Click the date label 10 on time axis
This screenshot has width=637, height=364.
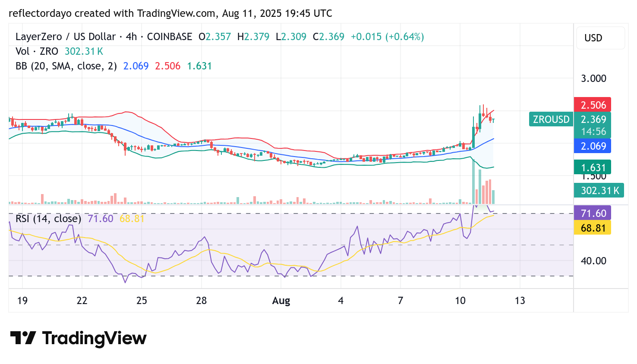pos(460,301)
